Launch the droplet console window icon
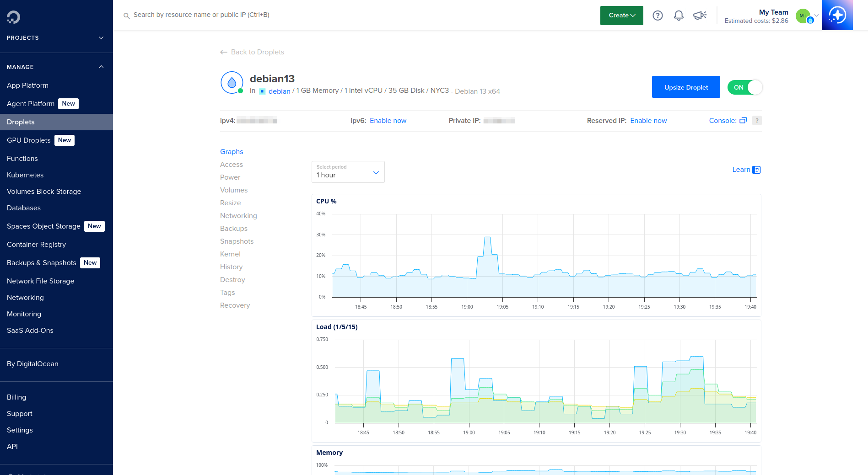 click(x=743, y=121)
